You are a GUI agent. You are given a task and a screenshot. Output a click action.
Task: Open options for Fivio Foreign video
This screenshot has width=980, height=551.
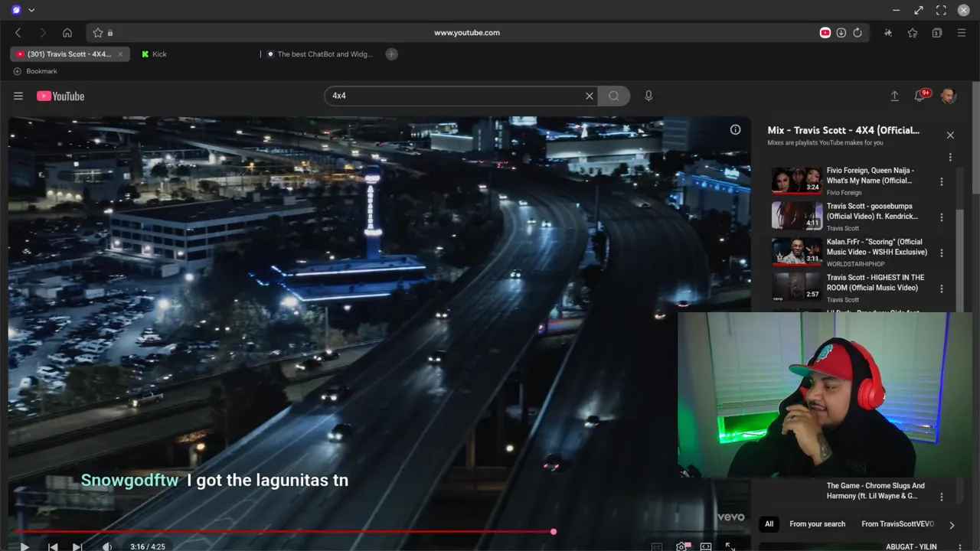pyautogui.click(x=942, y=182)
